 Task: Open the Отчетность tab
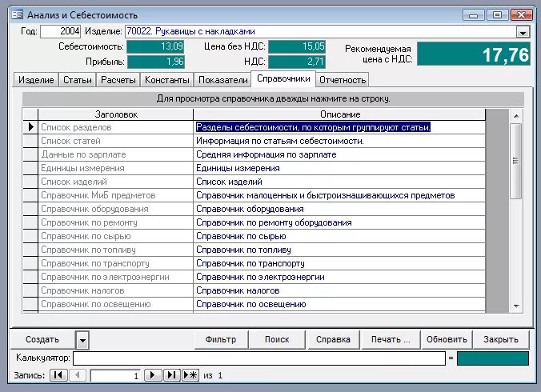click(343, 80)
